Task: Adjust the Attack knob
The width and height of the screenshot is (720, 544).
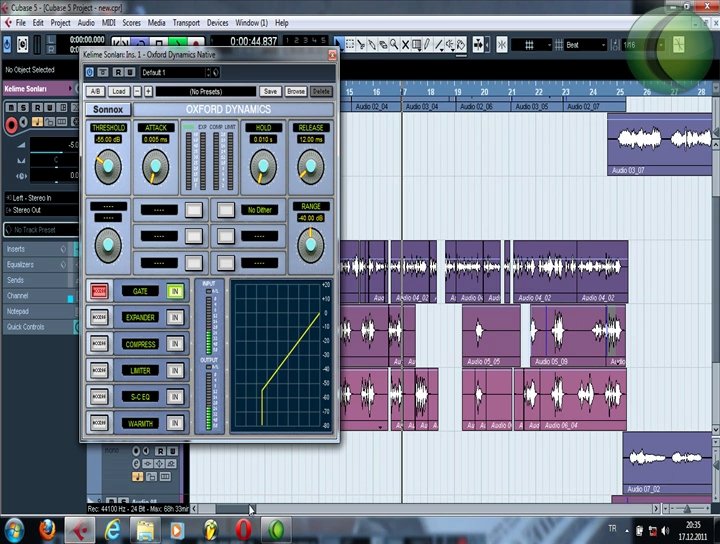Action: pos(156,167)
